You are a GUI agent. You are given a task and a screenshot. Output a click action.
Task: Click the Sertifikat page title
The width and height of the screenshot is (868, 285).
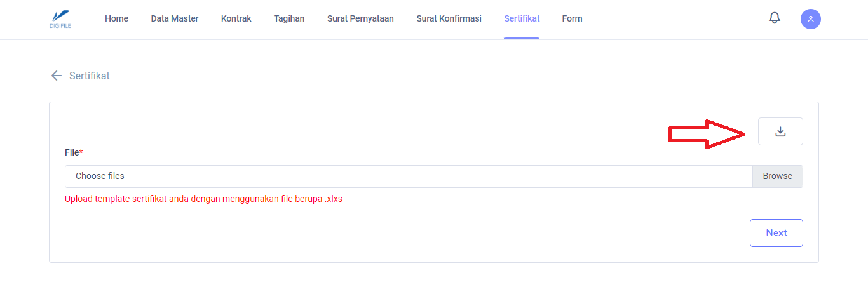point(90,76)
